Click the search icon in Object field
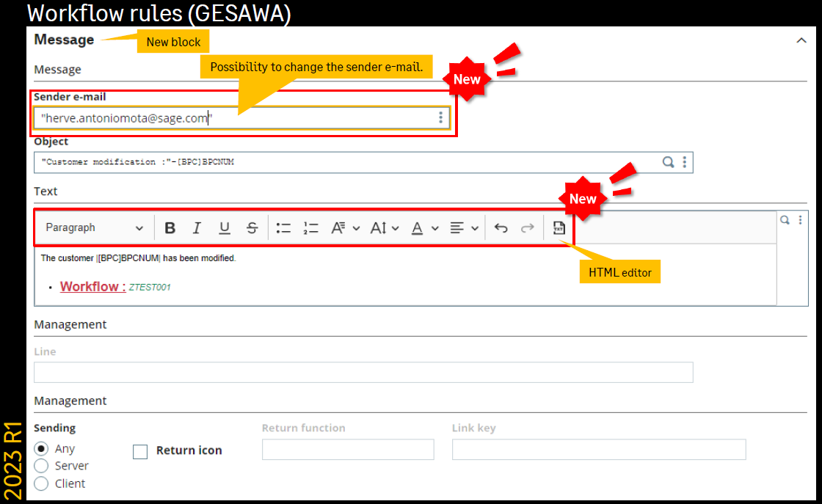This screenshot has width=822, height=504. (x=669, y=162)
